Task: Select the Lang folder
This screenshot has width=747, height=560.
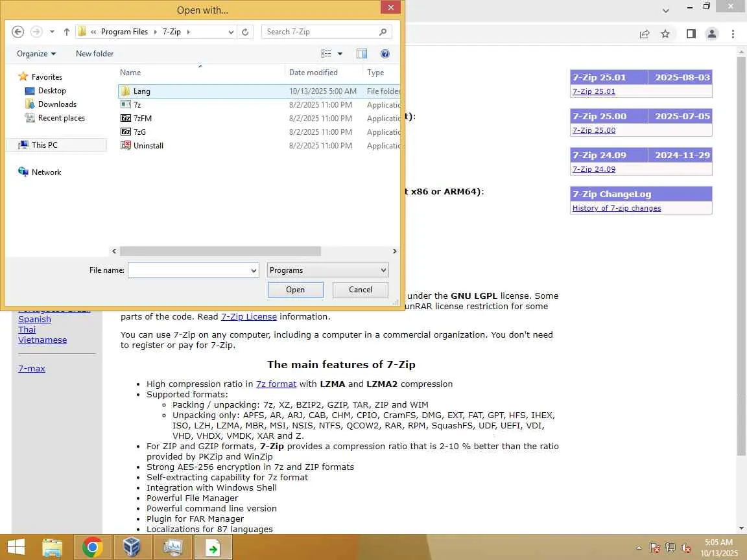Action: tap(259, 91)
